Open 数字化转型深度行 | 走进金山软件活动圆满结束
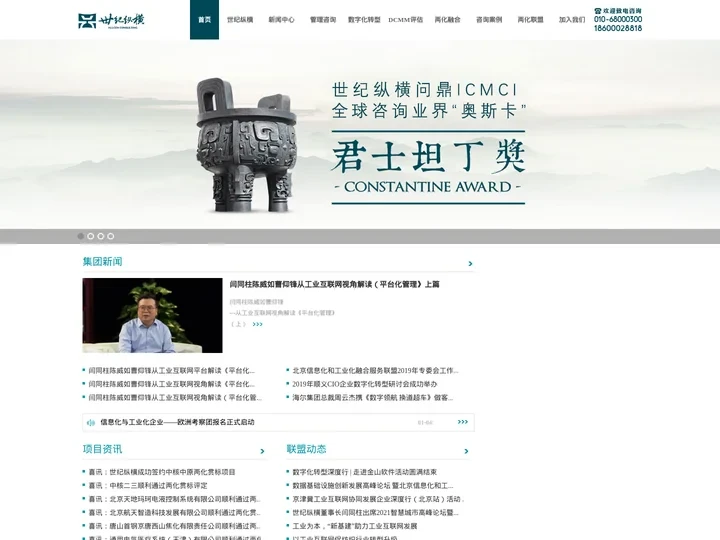The width and height of the screenshot is (720, 540). pos(365,472)
